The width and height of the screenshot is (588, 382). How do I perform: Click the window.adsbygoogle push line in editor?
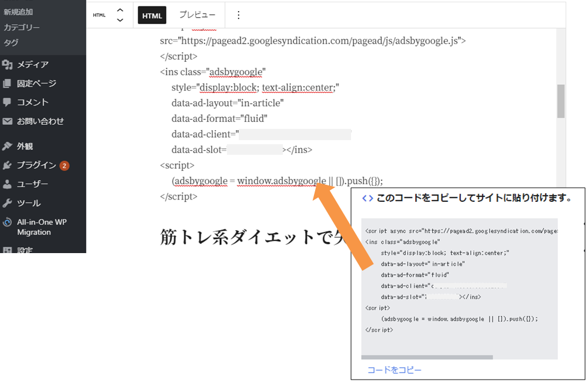tap(277, 181)
